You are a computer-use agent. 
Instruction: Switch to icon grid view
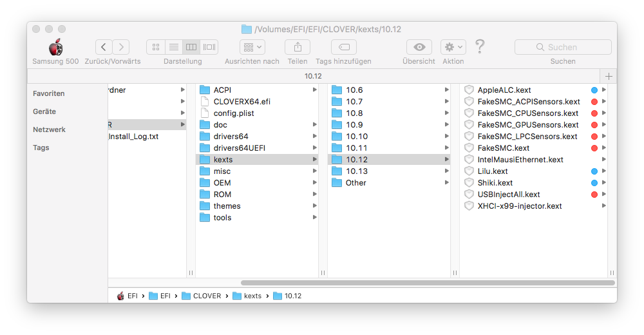tap(156, 47)
